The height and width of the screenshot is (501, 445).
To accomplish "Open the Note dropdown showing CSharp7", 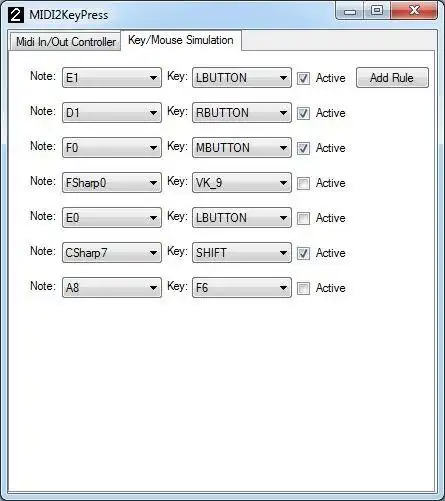I will point(112,253).
